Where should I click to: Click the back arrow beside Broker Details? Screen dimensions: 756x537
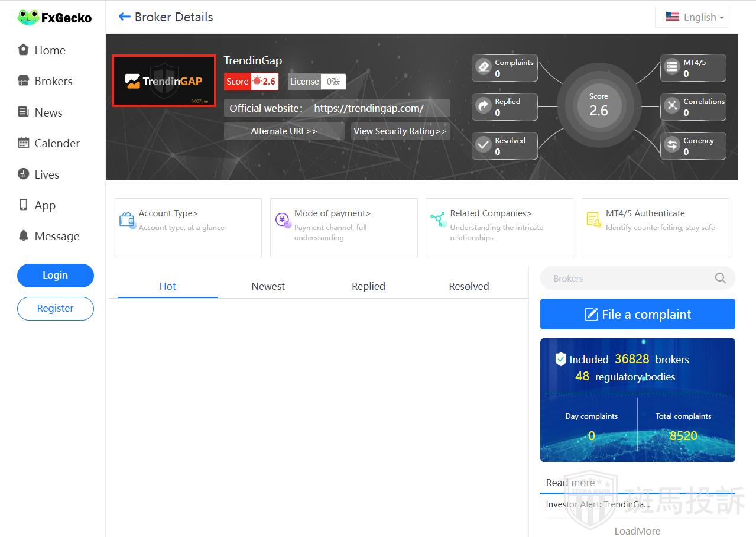(124, 17)
